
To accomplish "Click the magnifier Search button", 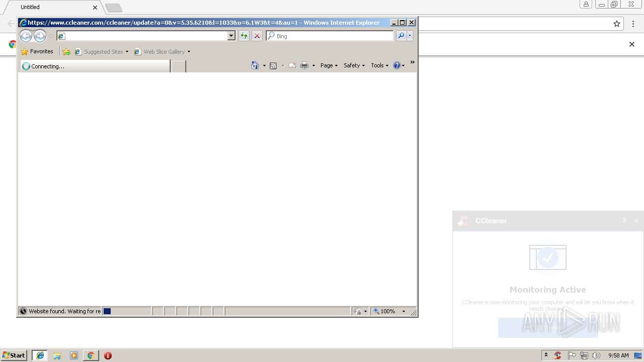I will pyautogui.click(x=401, y=36).
